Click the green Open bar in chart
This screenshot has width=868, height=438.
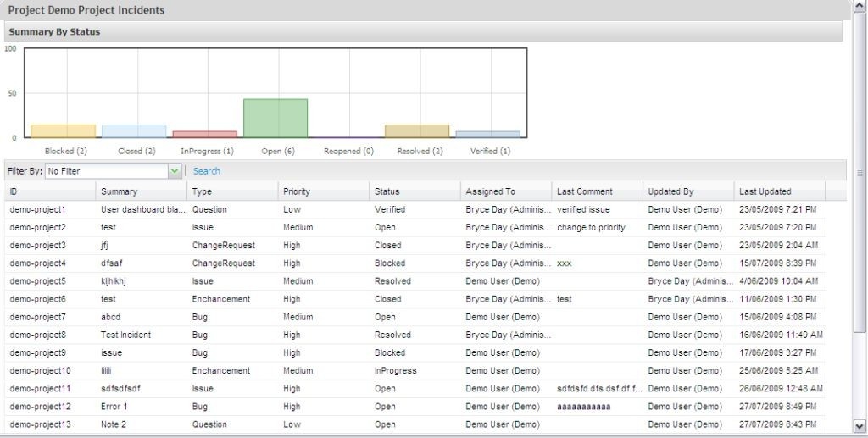coord(275,118)
